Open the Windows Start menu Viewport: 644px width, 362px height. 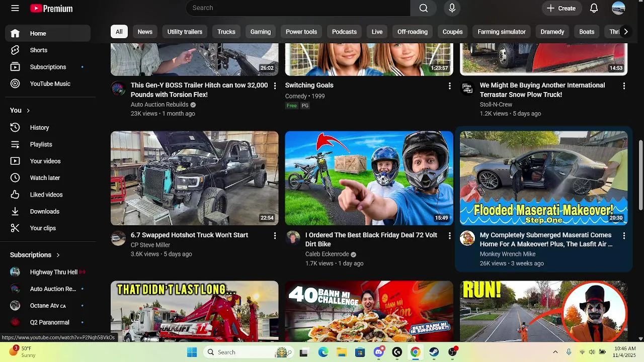point(192,352)
